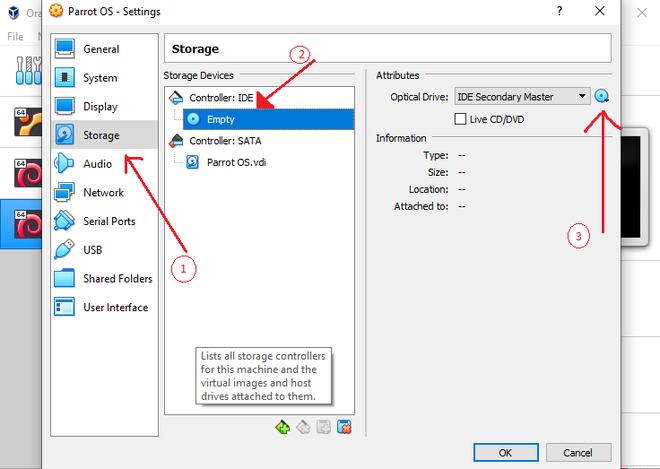The image size is (660, 469).
Task: Click the OK button
Action: (505, 453)
